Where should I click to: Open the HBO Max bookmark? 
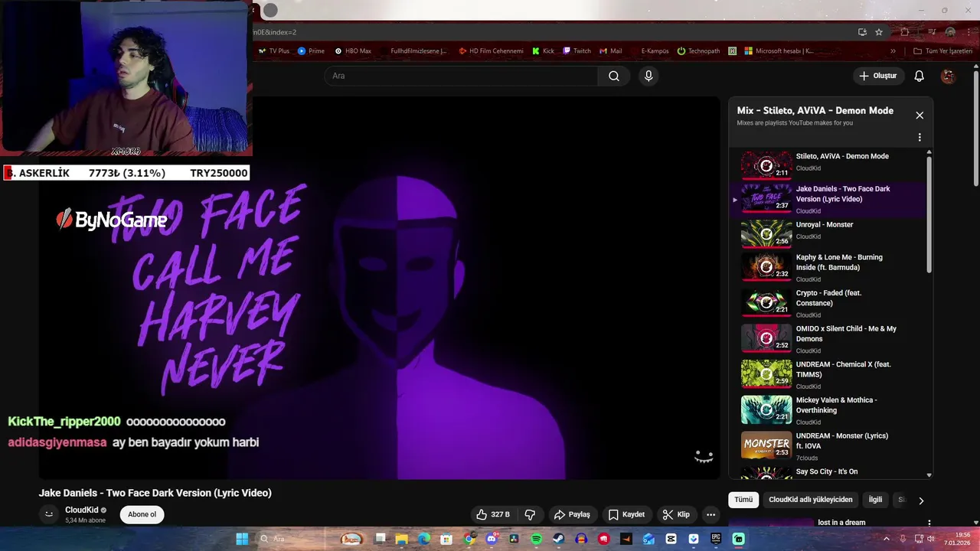353,51
